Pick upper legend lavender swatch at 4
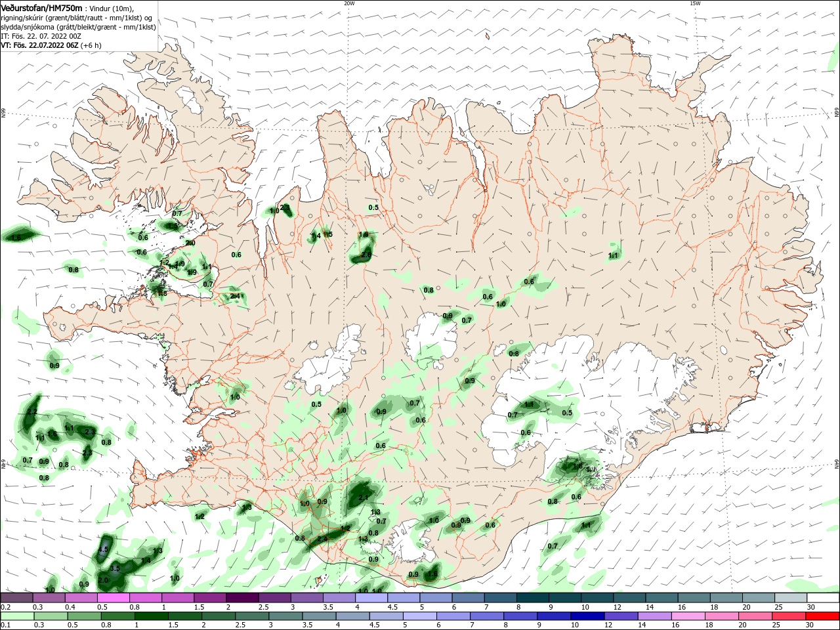 pyautogui.click(x=370, y=597)
